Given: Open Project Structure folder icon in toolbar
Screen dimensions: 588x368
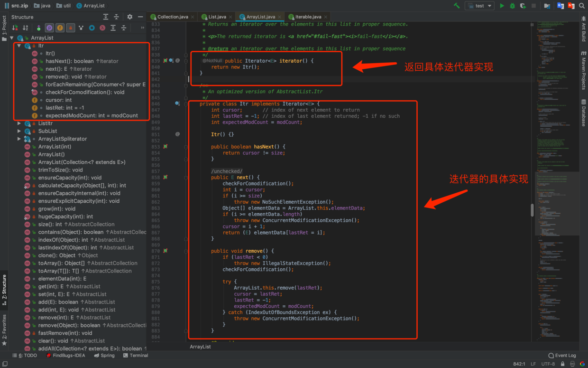Looking at the screenshot, I should pyautogui.click(x=547, y=6).
